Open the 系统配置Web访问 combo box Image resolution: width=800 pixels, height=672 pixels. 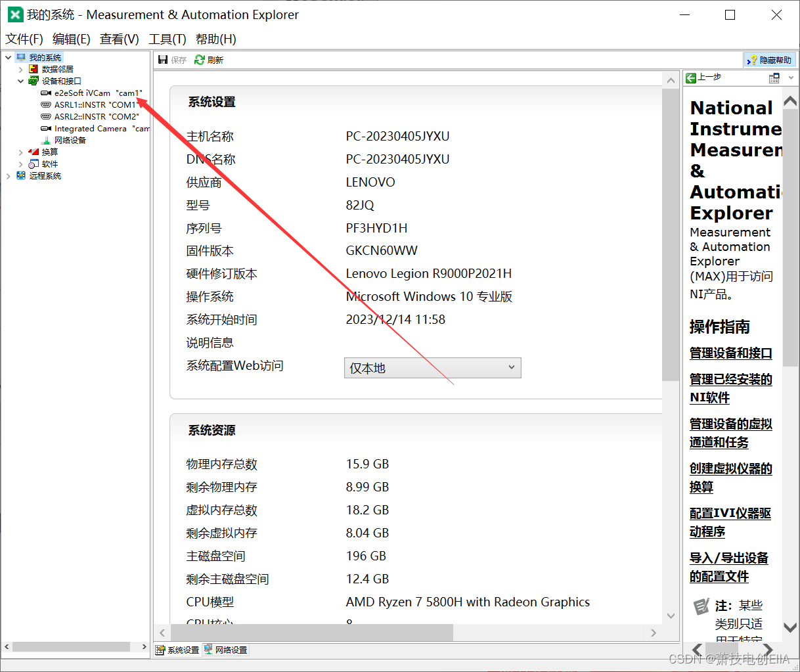433,368
